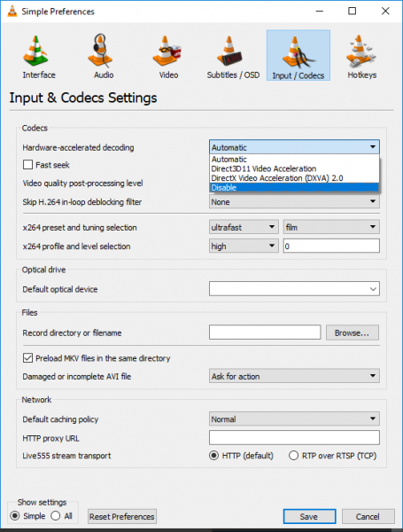403x532 pixels.
Task: Expand the Skip H.264 deblocking filter dropdown
Action: point(294,202)
